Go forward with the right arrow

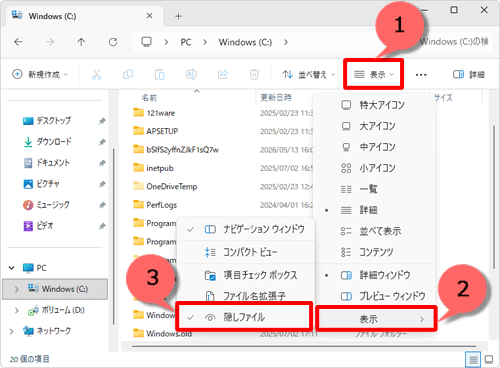[x=50, y=42]
